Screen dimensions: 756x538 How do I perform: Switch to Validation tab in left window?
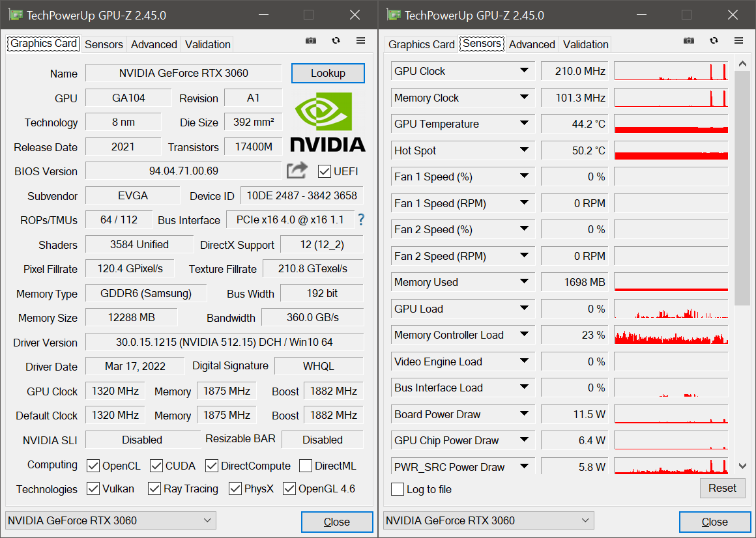pos(207,44)
